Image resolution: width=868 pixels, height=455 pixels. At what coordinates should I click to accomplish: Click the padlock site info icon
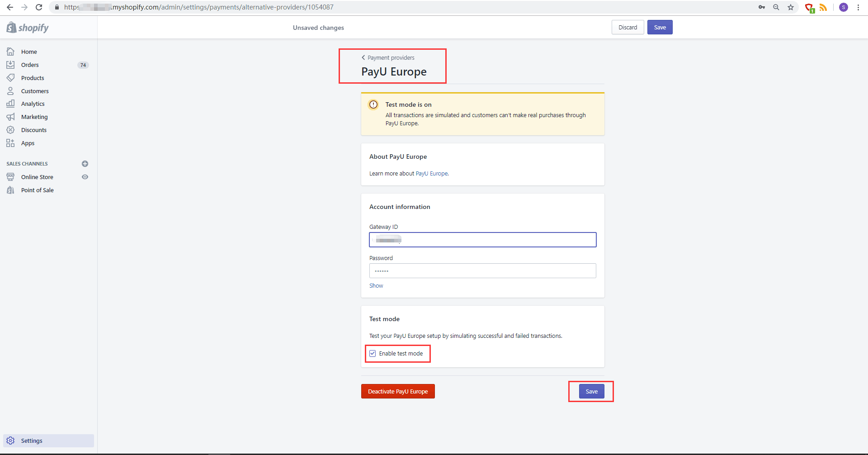point(57,7)
